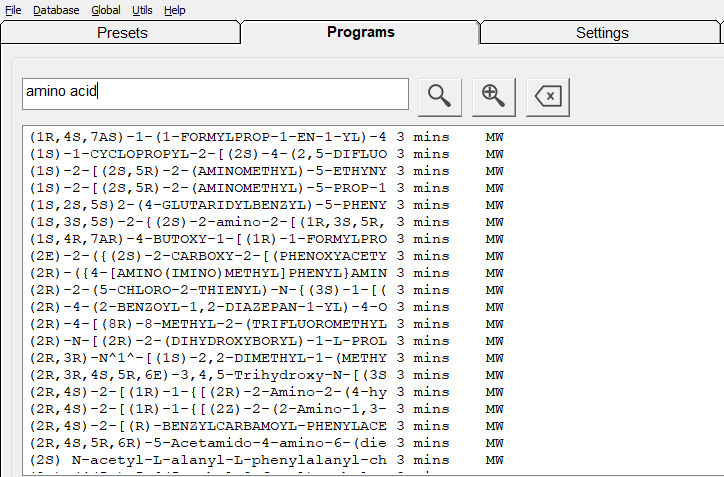Open the Help menu
Image resolution: width=724 pixels, height=477 pixels.
(175, 10)
